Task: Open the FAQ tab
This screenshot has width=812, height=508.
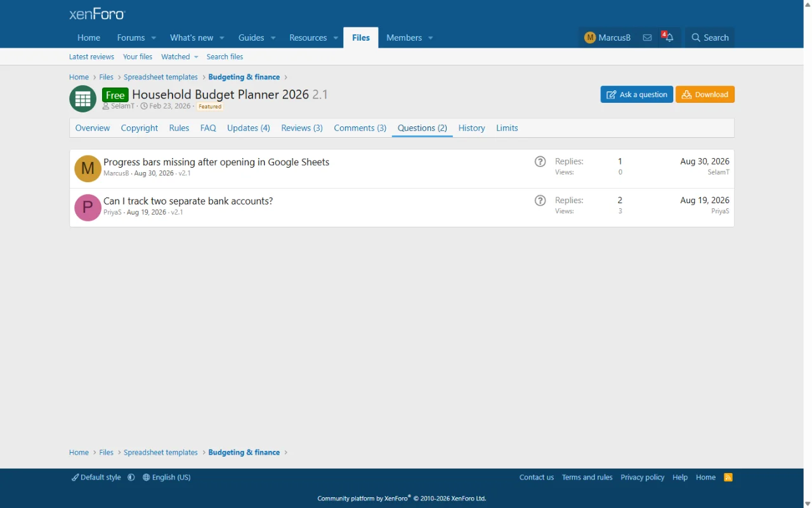Action: pos(208,128)
